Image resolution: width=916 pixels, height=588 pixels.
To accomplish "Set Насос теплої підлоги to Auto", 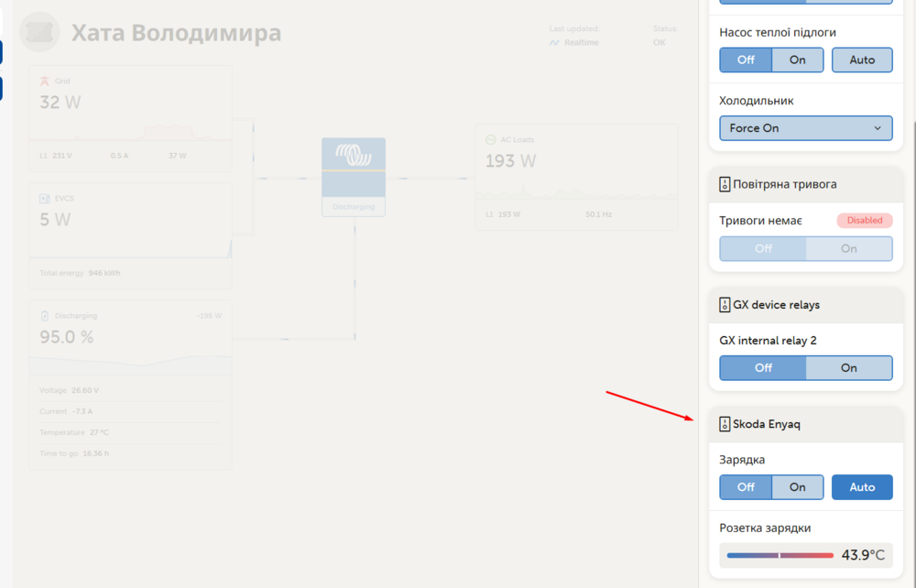I will pos(862,60).
